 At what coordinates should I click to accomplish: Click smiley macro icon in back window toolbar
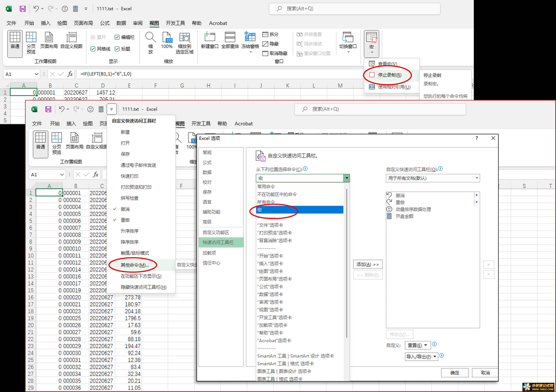pos(65,9)
